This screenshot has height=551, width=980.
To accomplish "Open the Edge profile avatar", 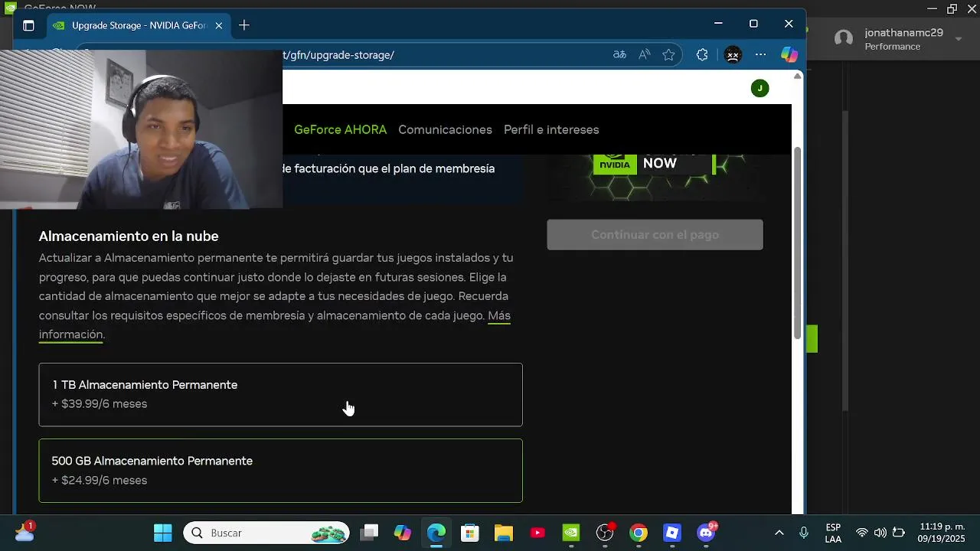I will point(733,54).
